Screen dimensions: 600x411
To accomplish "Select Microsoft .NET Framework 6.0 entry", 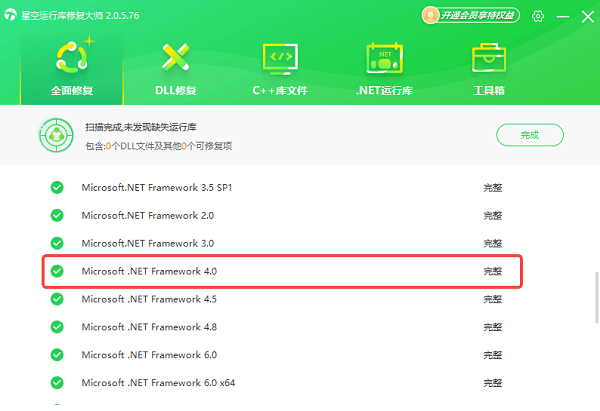I will (149, 355).
